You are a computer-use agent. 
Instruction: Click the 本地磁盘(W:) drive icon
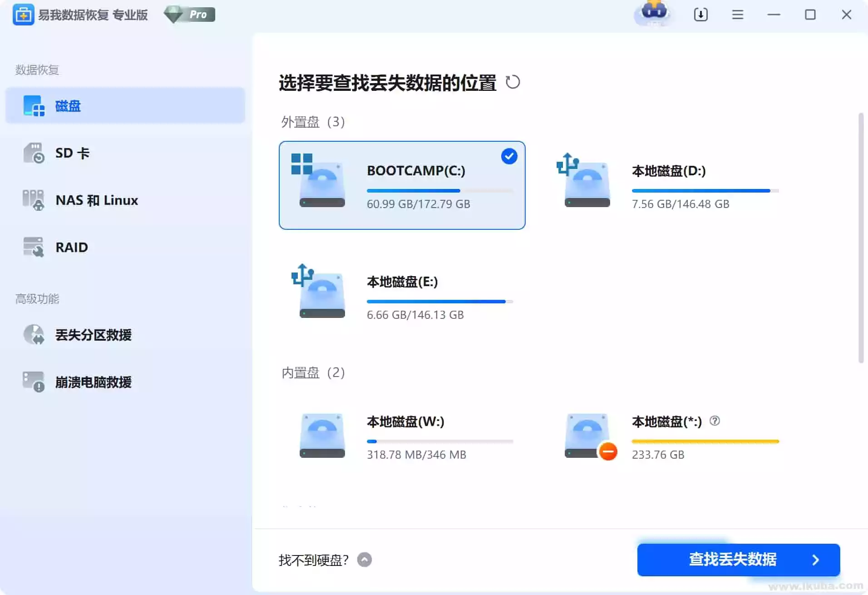point(322,435)
